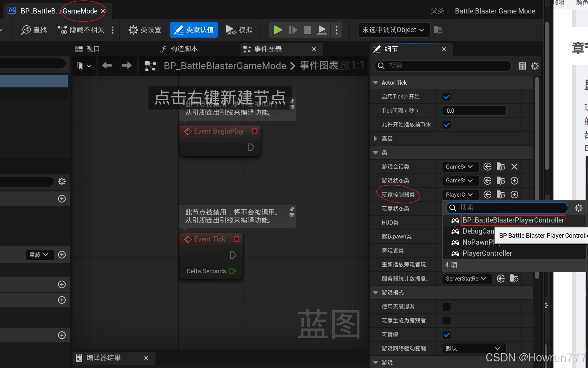Open the Game Net Driver Replication (游戏网络驱动复制) dropdown
Screen dimensions: 588x368
(x=474, y=348)
